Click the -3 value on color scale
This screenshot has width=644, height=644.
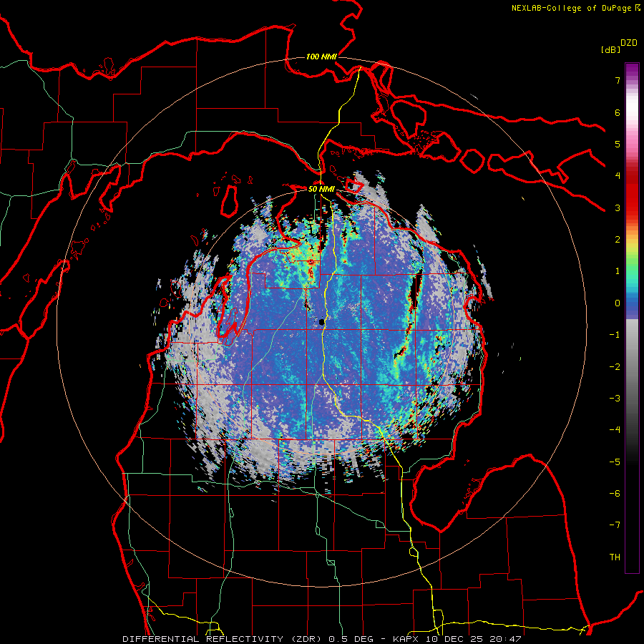pyautogui.click(x=615, y=399)
